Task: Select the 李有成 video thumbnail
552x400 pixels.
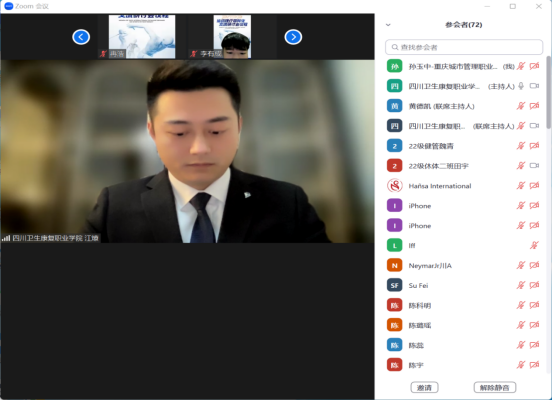Action: (221, 37)
